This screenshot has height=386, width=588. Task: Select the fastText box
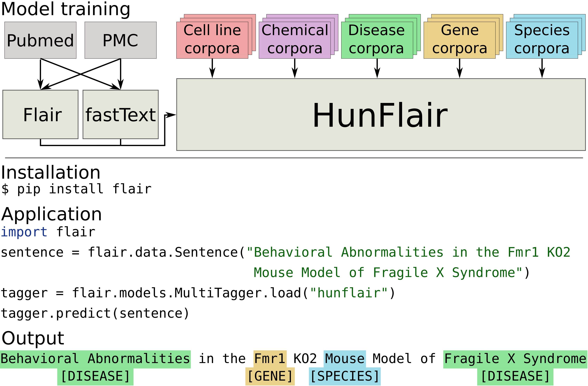click(120, 115)
